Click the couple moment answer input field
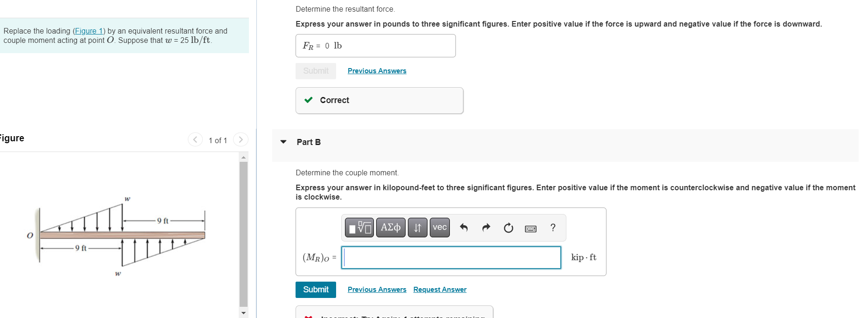 tap(451, 257)
